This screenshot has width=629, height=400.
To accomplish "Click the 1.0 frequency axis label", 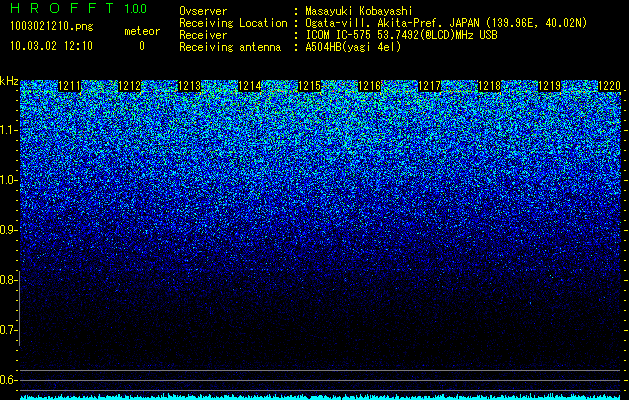I will (x=8, y=180).
